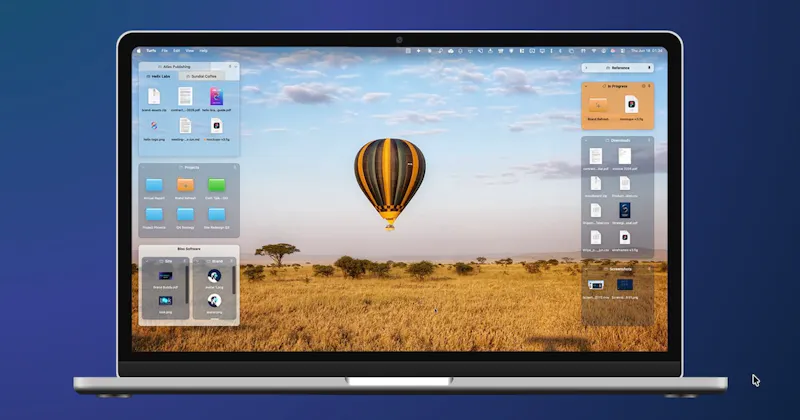
Task: Select the second avatar image in Brand fence
Action: tap(214, 301)
